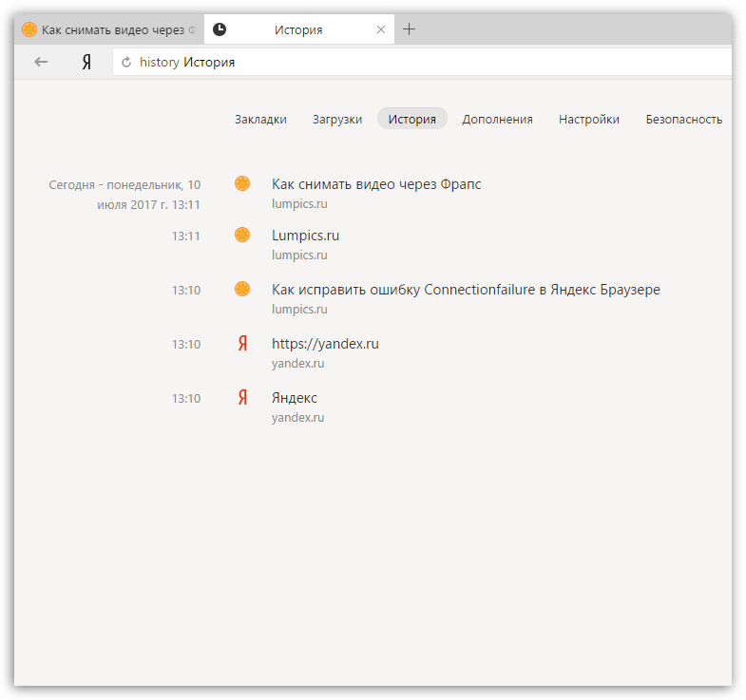Click the 13:10 time beside Connectionfailure entry
This screenshot has height=700, width=746.
click(186, 291)
